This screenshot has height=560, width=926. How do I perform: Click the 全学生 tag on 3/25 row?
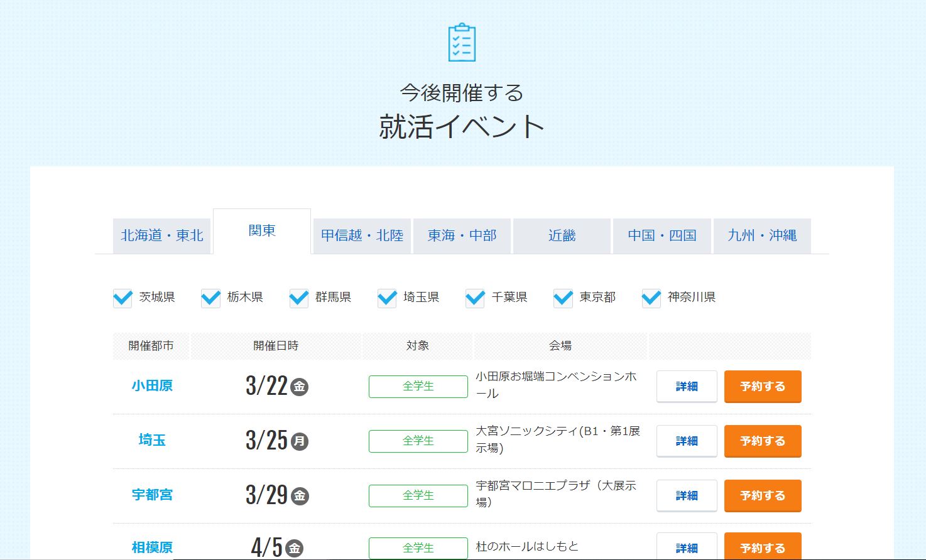click(418, 441)
